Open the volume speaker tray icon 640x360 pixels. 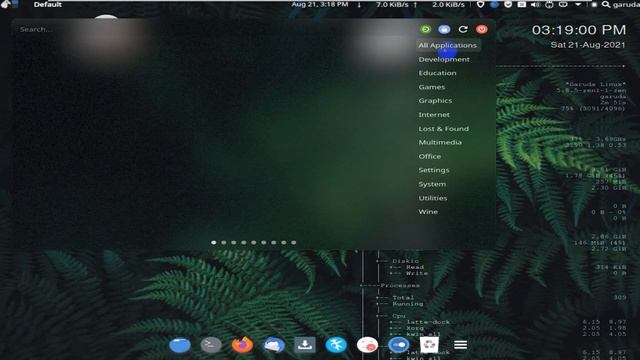[x=535, y=4]
